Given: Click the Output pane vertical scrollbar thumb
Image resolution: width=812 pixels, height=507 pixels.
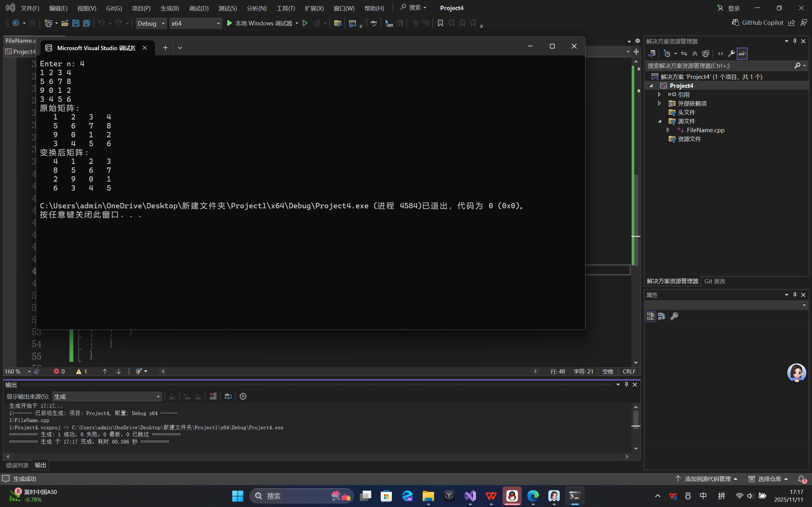Looking at the screenshot, I should coord(636,418).
